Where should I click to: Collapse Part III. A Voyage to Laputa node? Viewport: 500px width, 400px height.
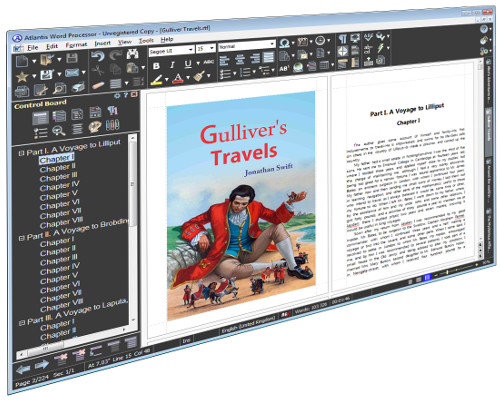coord(22,323)
